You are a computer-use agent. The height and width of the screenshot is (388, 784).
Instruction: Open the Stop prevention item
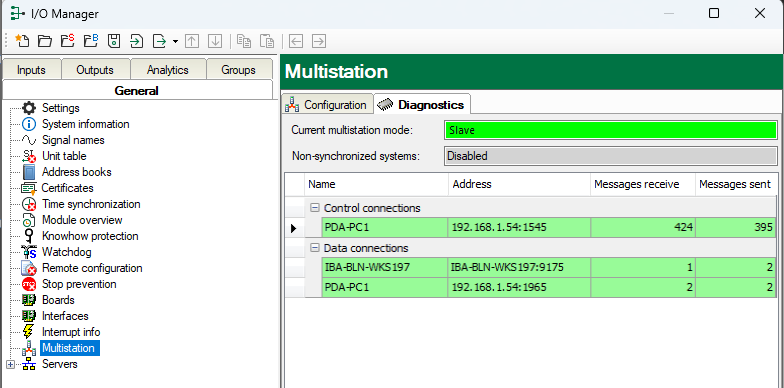click(79, 284)
